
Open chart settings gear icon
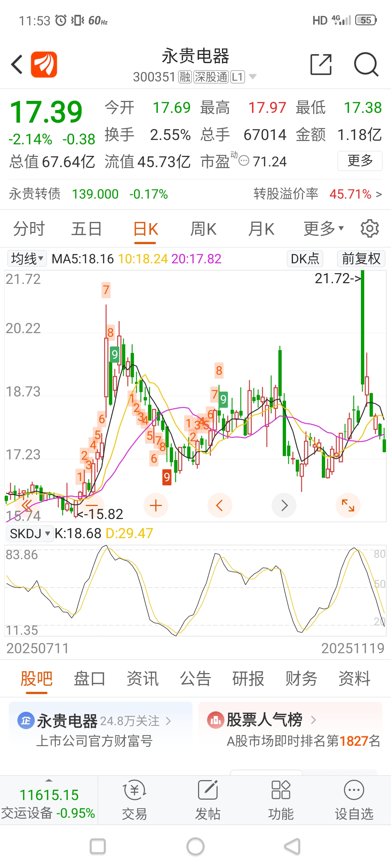370,228
